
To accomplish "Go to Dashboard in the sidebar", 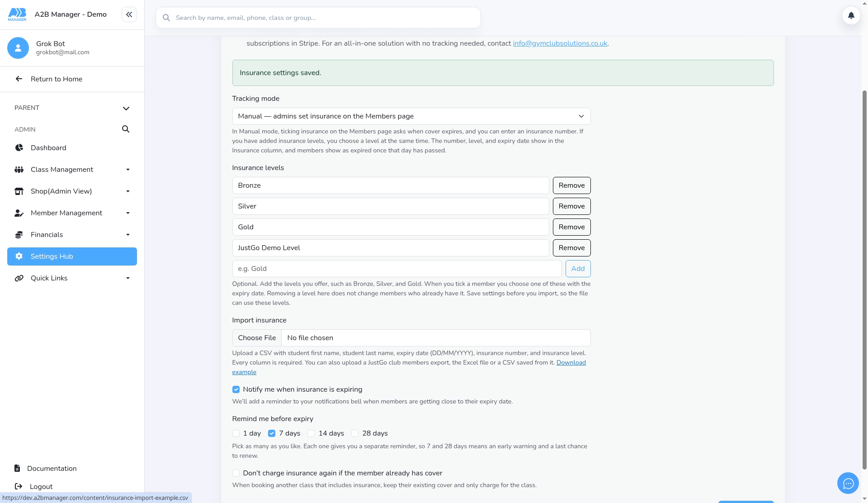I will click(x=72, y=148).
